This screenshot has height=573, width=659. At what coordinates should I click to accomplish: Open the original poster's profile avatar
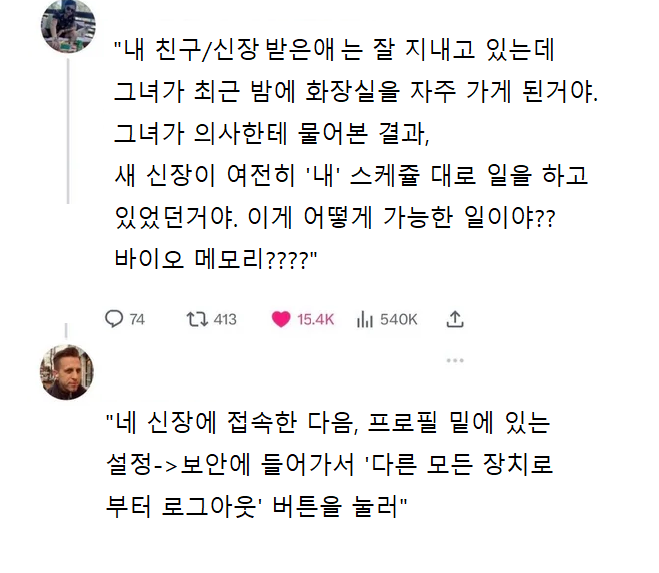point(68,27)
